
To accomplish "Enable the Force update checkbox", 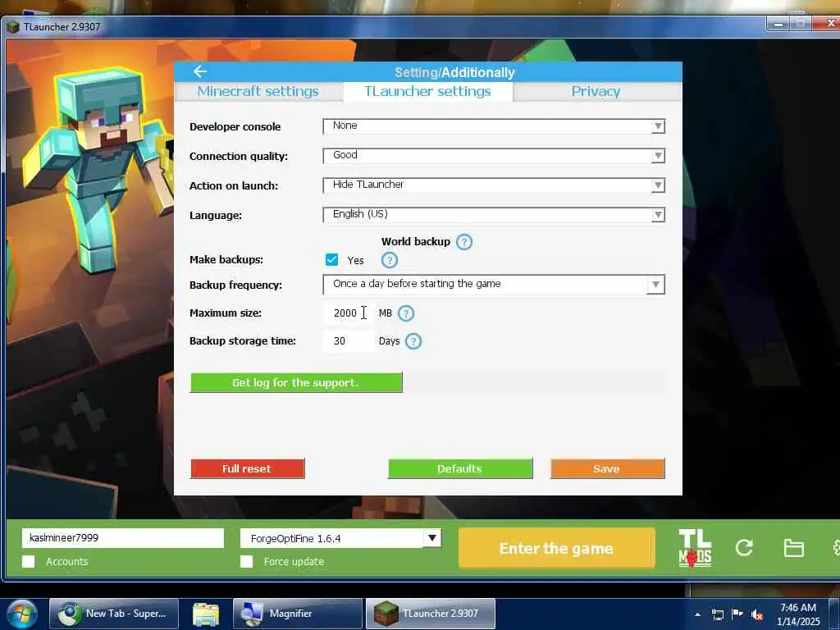I will coord(246,561).
